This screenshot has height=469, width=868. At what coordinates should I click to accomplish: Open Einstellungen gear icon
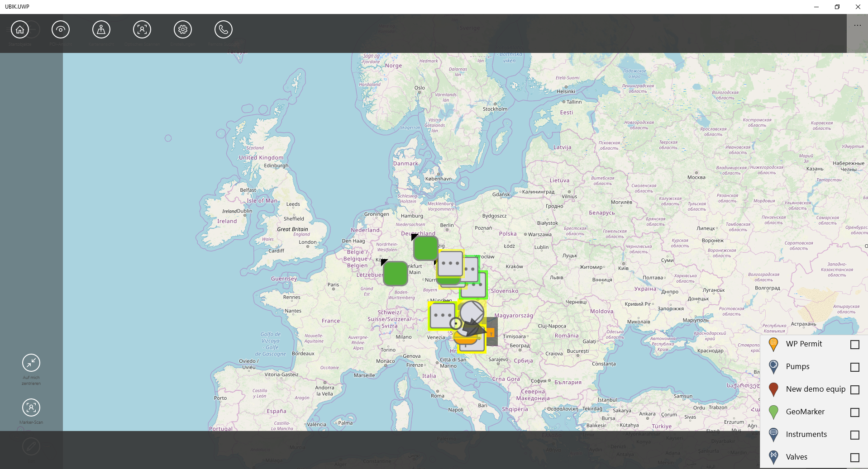click(183, 30)
